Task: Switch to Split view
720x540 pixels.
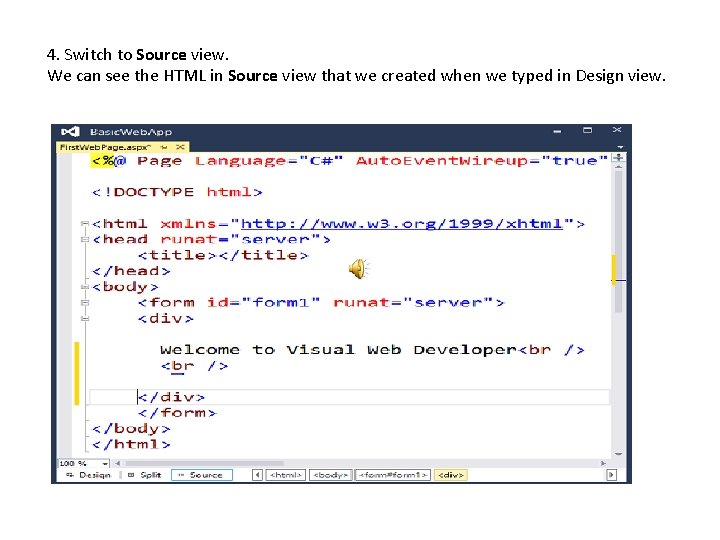Action: point(145,475)
